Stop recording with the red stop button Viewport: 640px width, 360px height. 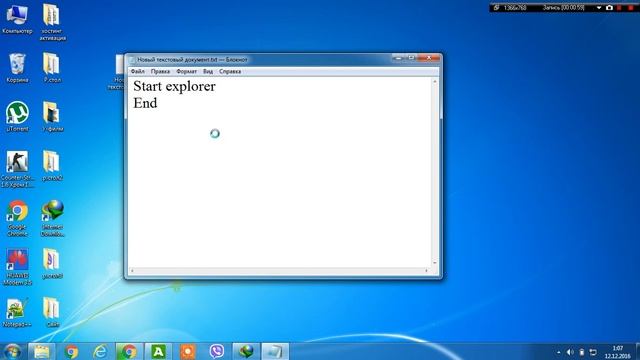tap(631, 8)
